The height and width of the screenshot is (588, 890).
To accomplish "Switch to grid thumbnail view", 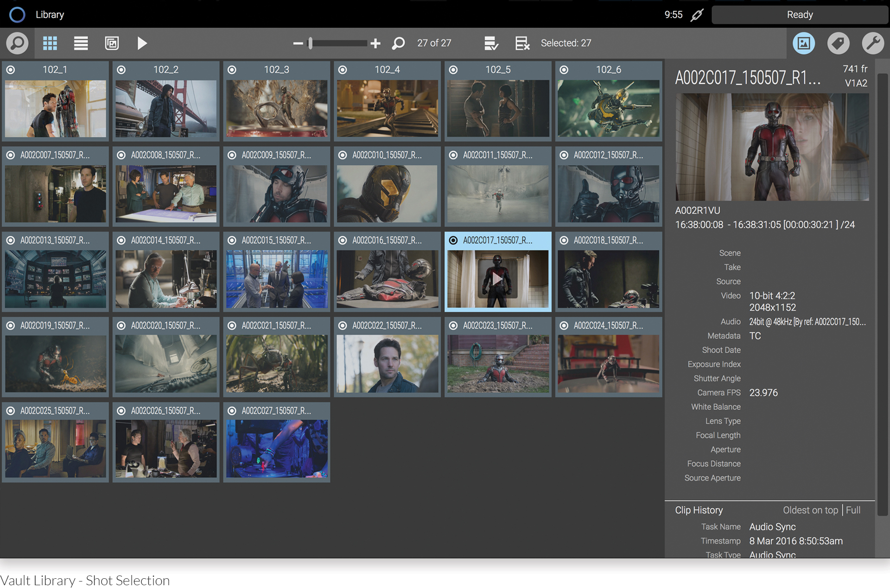I will click(50, 43).
